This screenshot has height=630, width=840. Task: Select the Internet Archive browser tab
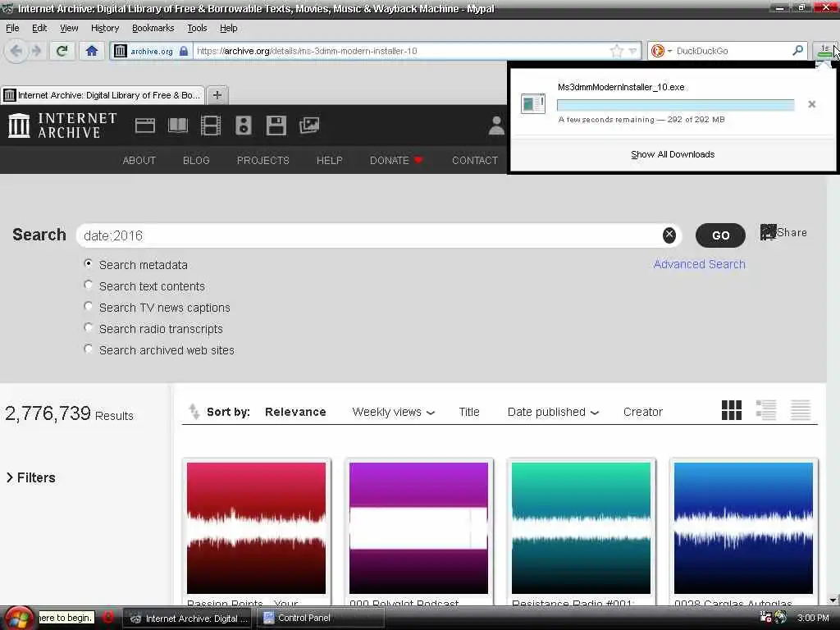(103, 95)
